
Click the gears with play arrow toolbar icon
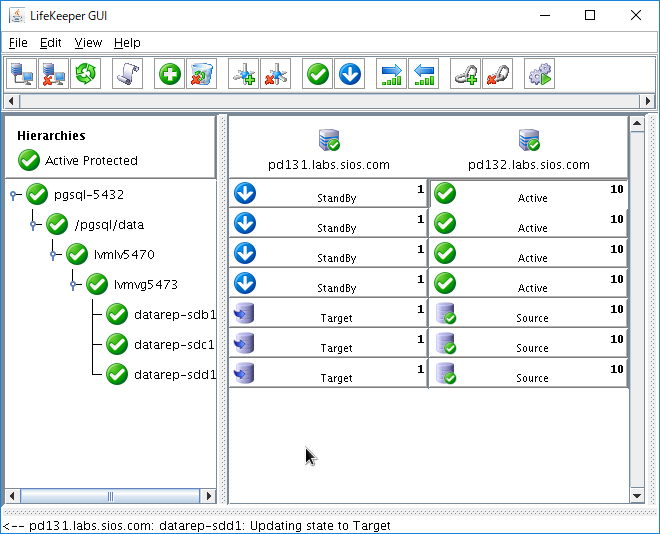click(540, 74)
